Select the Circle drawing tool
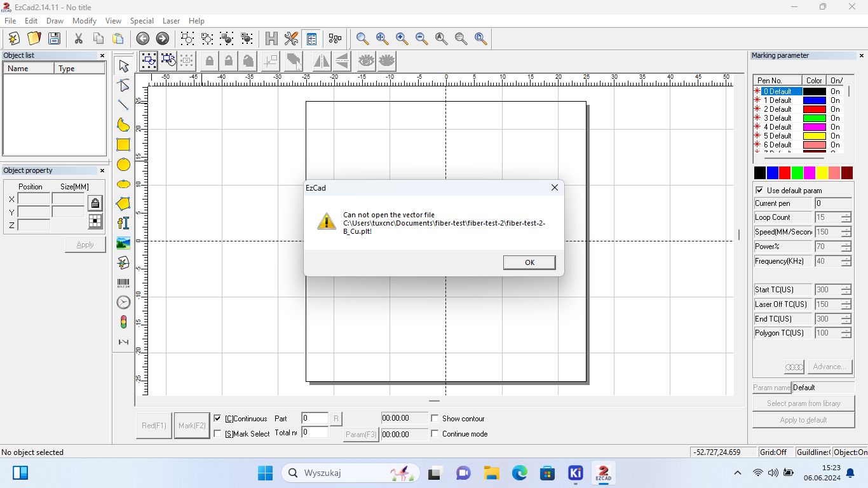The height and width of the screenshot is (488, 868). pyautogui.click(x=123, y=165)
